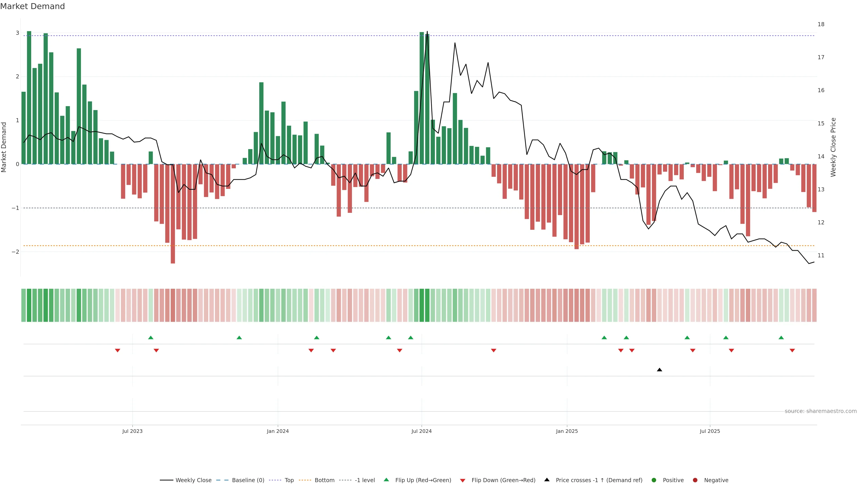Click the black Price crosses -1 triangle marker
Screen dimensions: 868x488
pos(659,370)
